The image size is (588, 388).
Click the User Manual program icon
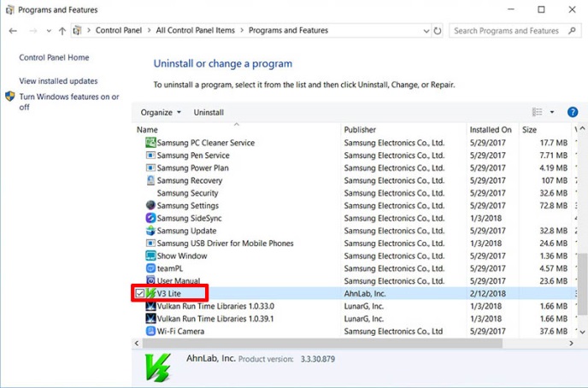[150, 280]
